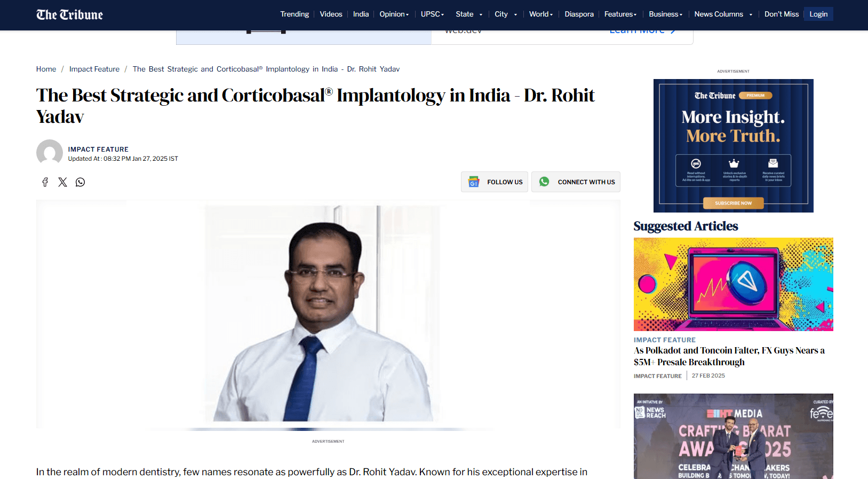Open the Videos menu item
The width and height of the screenshot is (868, 479).
[x=331, y=14]
